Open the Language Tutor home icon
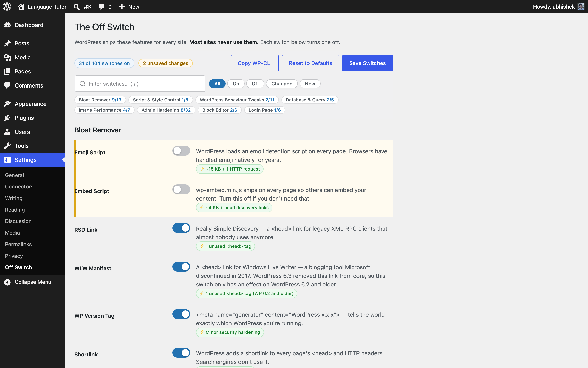 [x=21, y=7]
